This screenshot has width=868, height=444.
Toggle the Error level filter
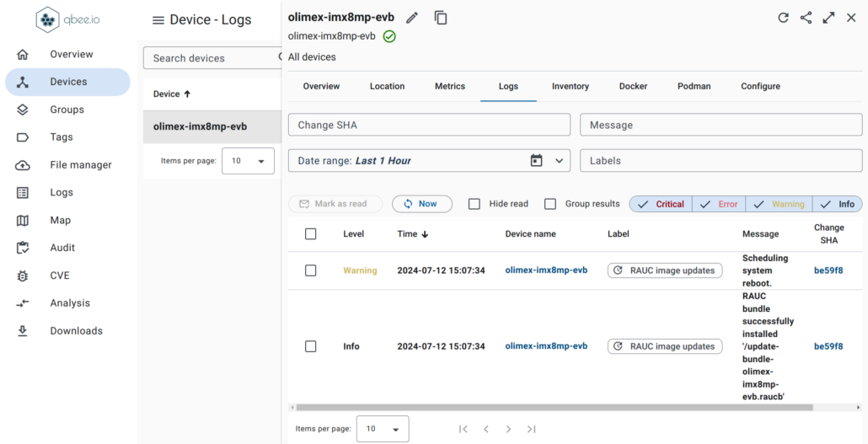tap(719, 204)
